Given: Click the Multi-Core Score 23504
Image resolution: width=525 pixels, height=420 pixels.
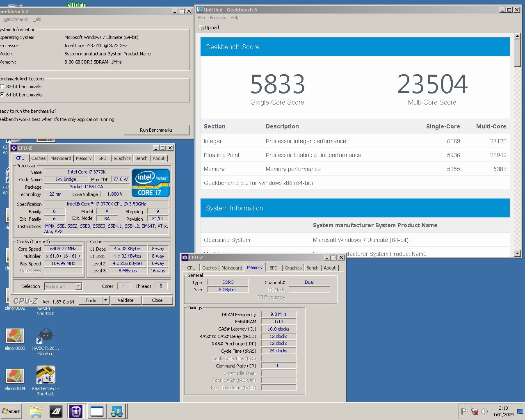Looking at the screenshot, I should click(432, 84).
